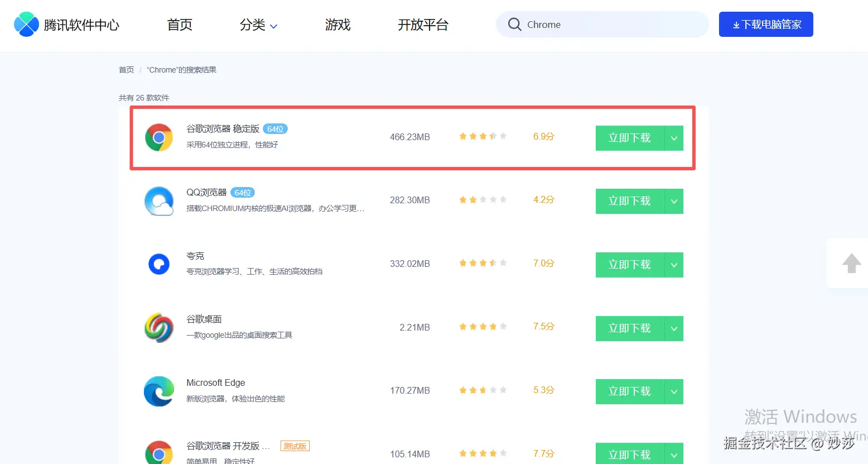Open the 游戏 nav tab
This screenshot has height=464, width=868.
pos(338,25)
